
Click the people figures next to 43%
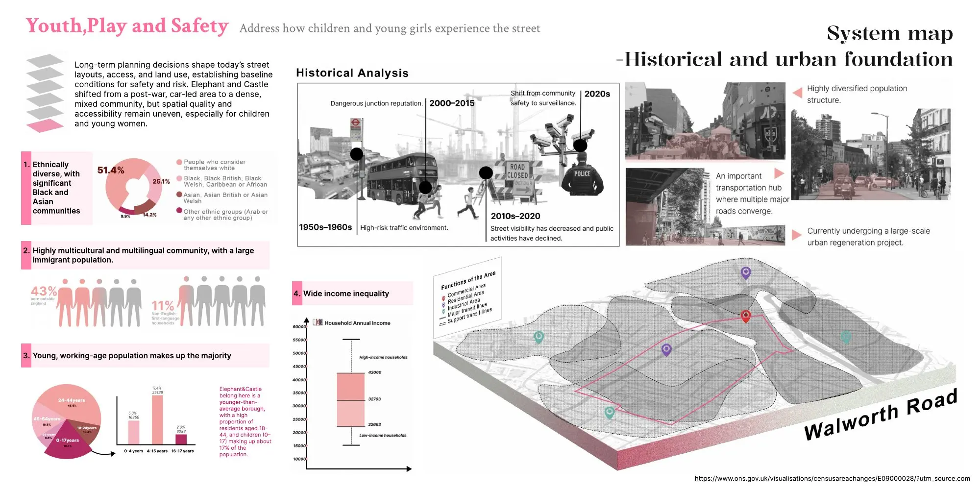[99, 302]
